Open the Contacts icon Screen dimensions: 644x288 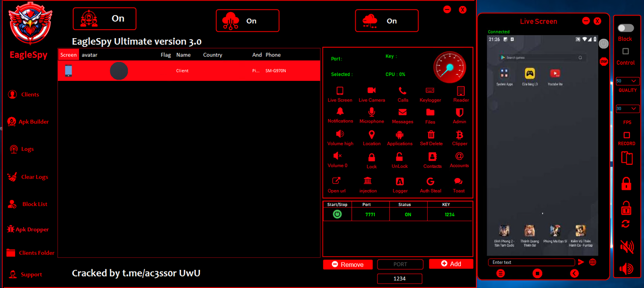[x=432, y=157]
